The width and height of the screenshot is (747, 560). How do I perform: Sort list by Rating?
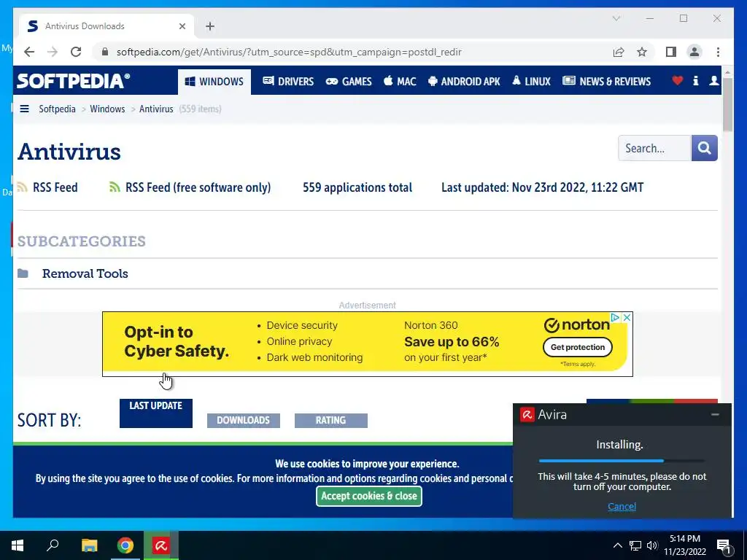point(330,421)
